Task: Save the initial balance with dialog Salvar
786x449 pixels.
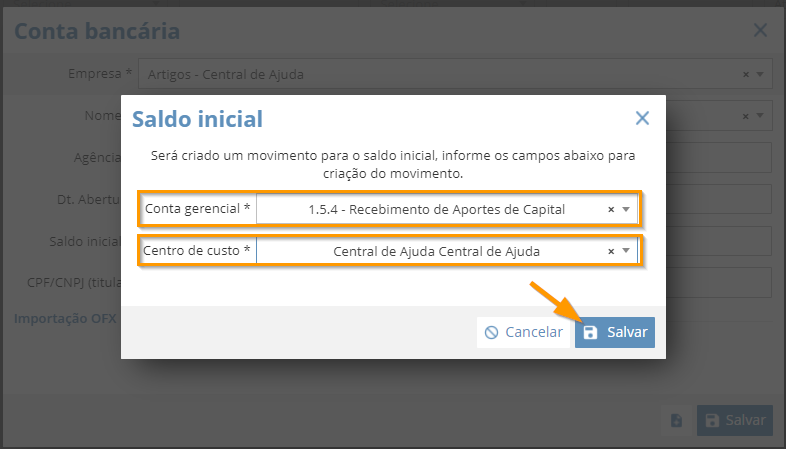Action: (615, 332)
